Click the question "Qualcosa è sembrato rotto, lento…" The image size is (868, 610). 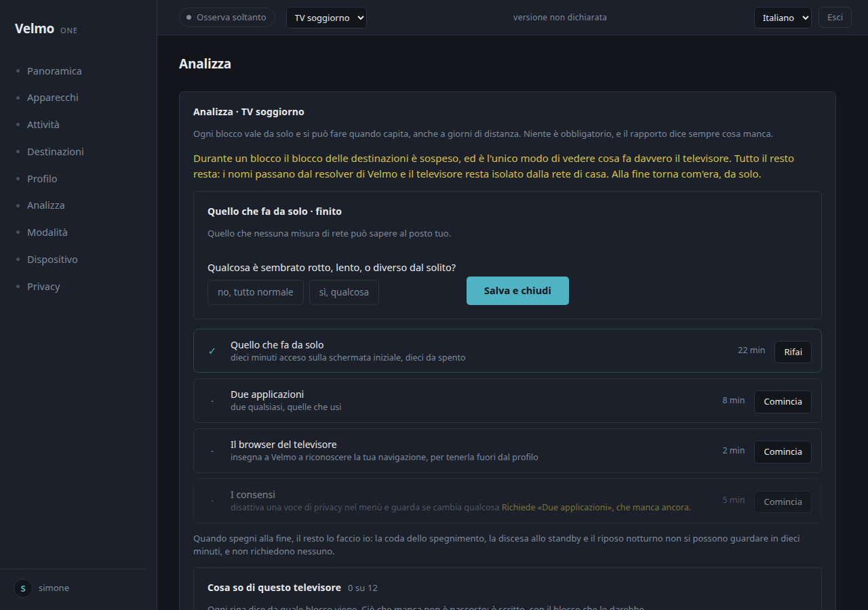pos(332,268)
